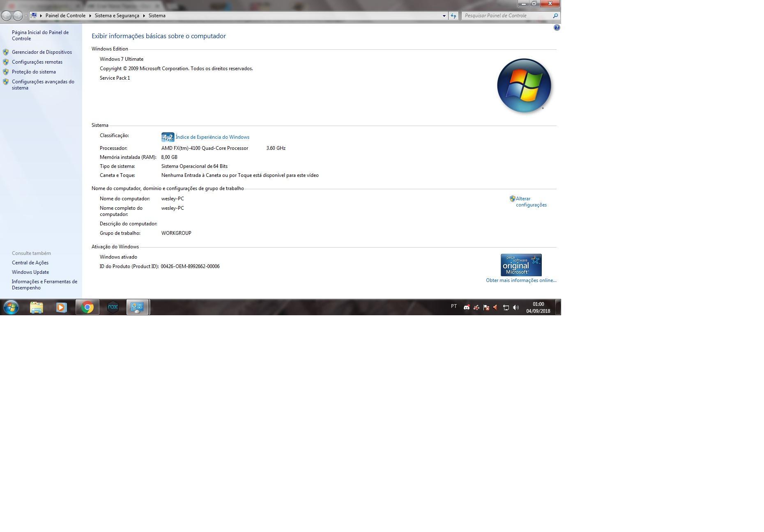
Task: Expand the root breadcrumb arrow before Painel de Controle
Action: (41, 16)
